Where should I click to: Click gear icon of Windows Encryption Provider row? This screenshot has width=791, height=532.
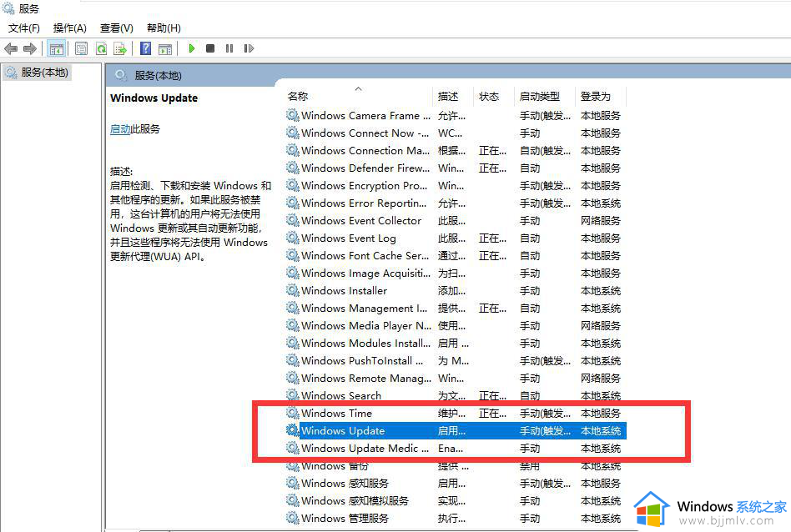tap(293, 185)
